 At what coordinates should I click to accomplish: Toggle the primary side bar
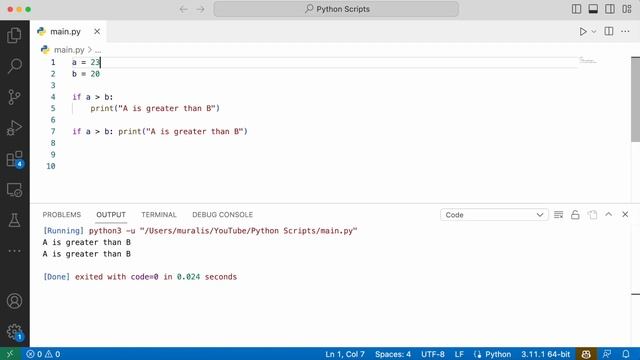pos(576,9)
